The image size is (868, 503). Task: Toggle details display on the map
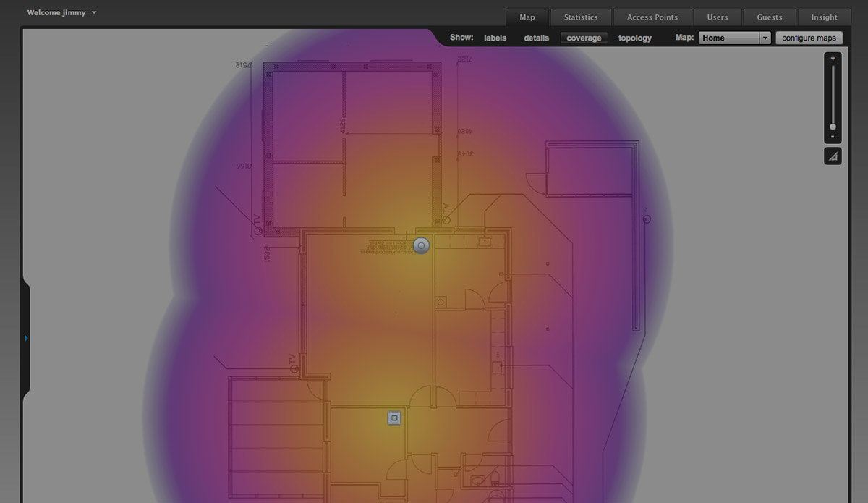[x=537, y=38]
